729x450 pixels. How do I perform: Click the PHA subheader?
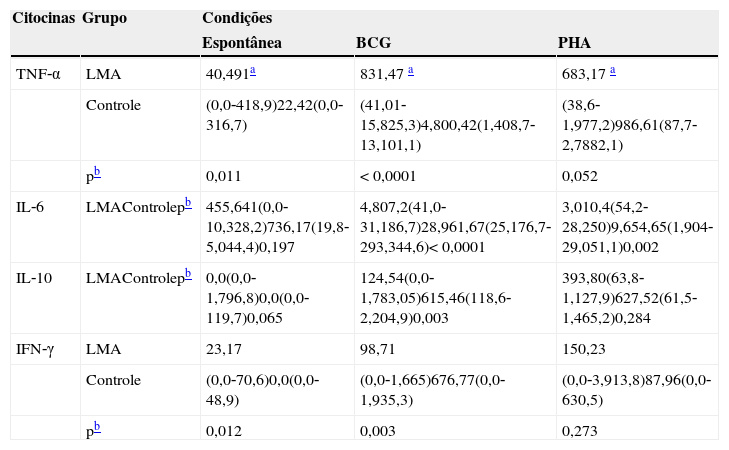coord(574,43)
